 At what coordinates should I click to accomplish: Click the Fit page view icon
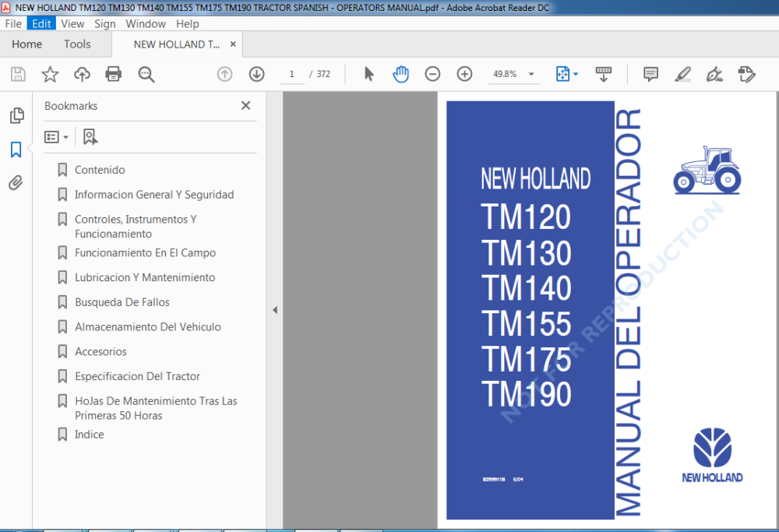coord(562,74)
